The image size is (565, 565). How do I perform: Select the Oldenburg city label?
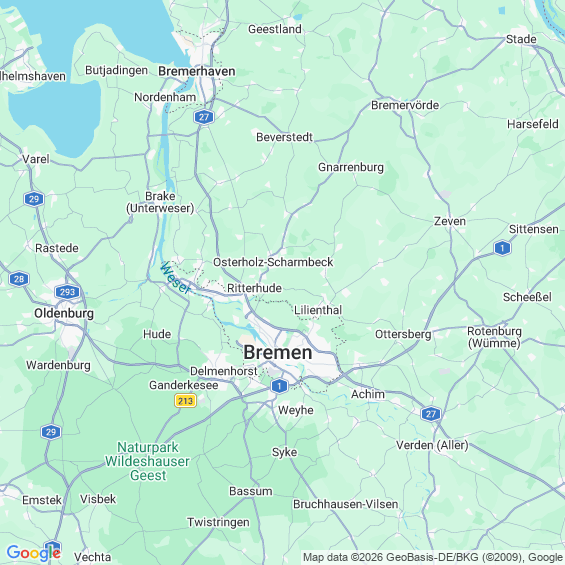[x=64, y=313]
